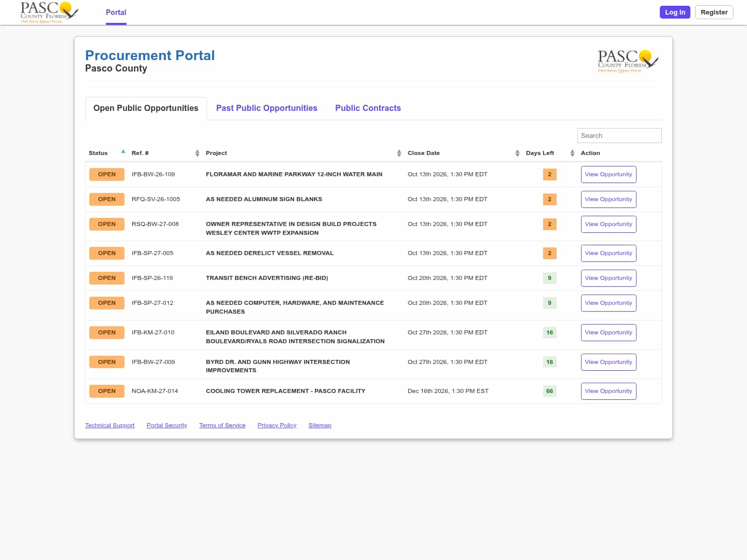View Opportunity for IFB-KM-27-010
The height and width of the screenshot is (560, 747).
(x=608, y=332)
